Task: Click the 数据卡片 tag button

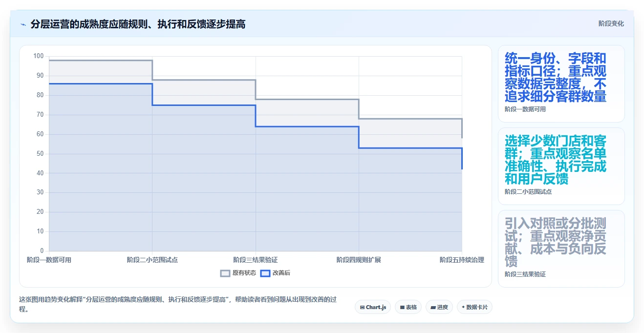Action: pos(474,307)
